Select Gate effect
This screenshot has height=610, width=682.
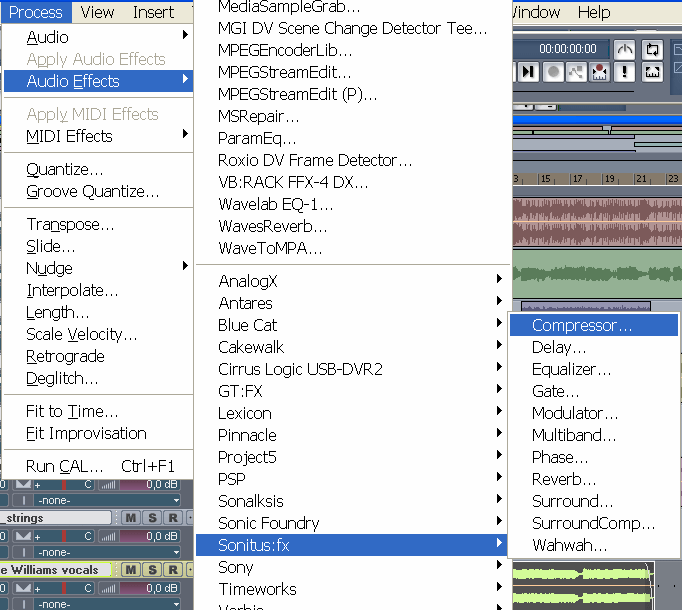(594, 391)
